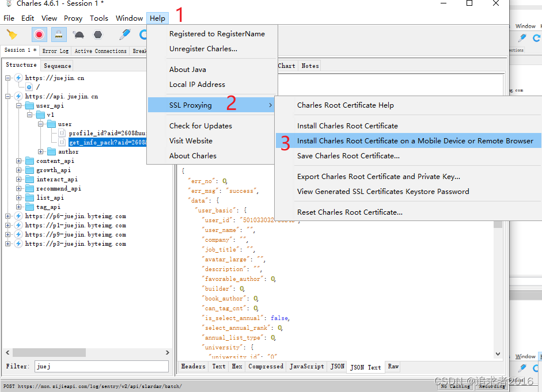Select the root "/" request under juejin.cn
Image resolution: width=542 pixels, height=392 pixels.
pos(38,87)
